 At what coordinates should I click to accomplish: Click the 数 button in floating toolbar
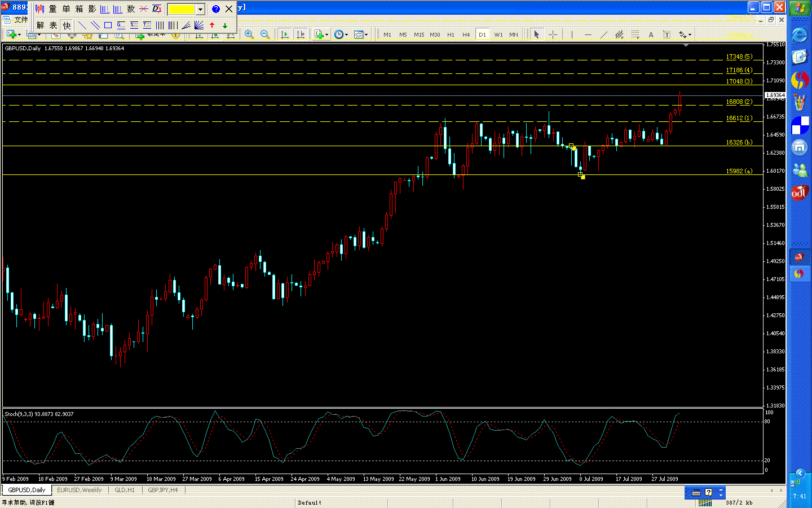[x=131, y=9]
